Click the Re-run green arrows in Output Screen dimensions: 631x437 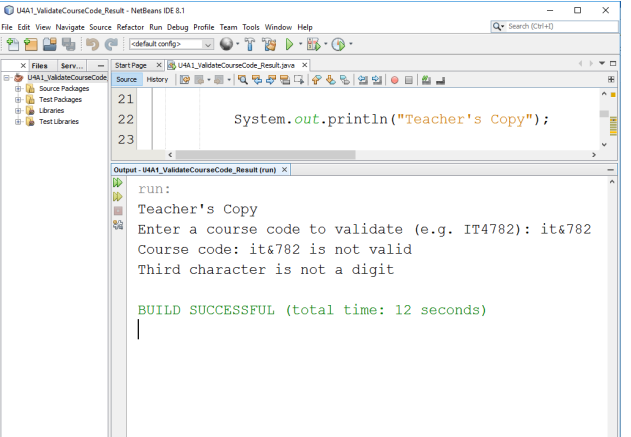[118, 183]
